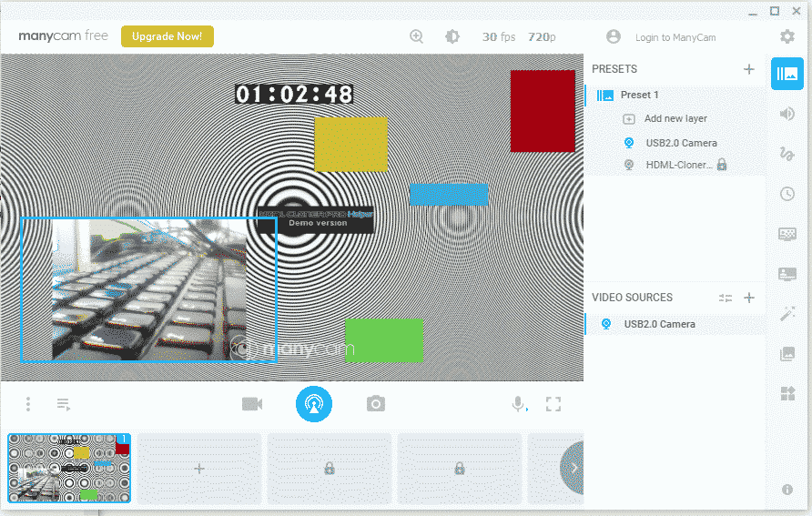Click the user account avatar icon
This screenshot has height=516, width=812.
pyautogui.click(x=614, y=36)
